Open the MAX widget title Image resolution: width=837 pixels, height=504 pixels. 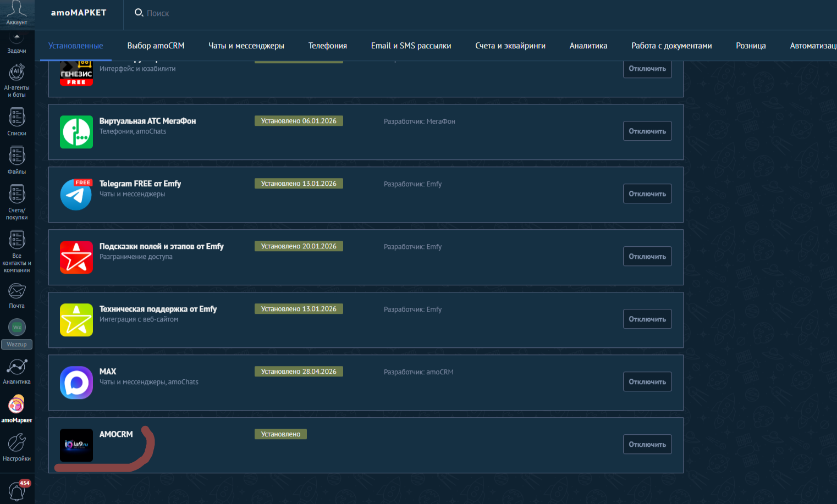pyautogui.click(x=108, y=372)
